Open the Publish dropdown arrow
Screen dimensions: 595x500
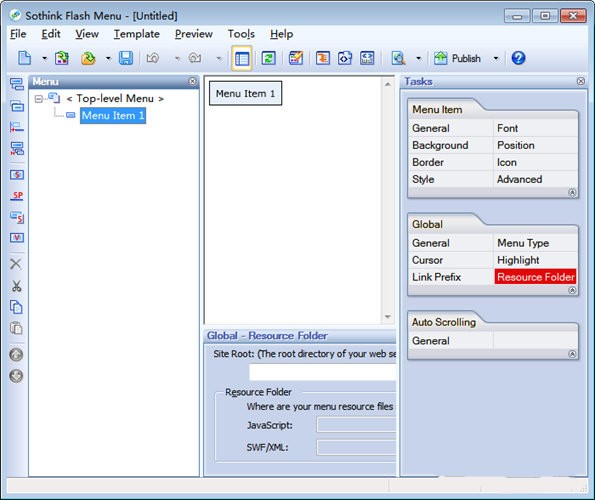click(x=496, y=58)
